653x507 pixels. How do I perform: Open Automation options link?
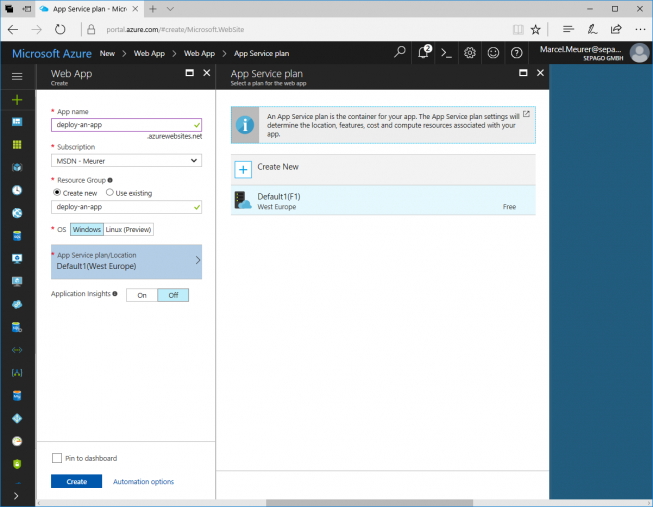click(143, 482)
